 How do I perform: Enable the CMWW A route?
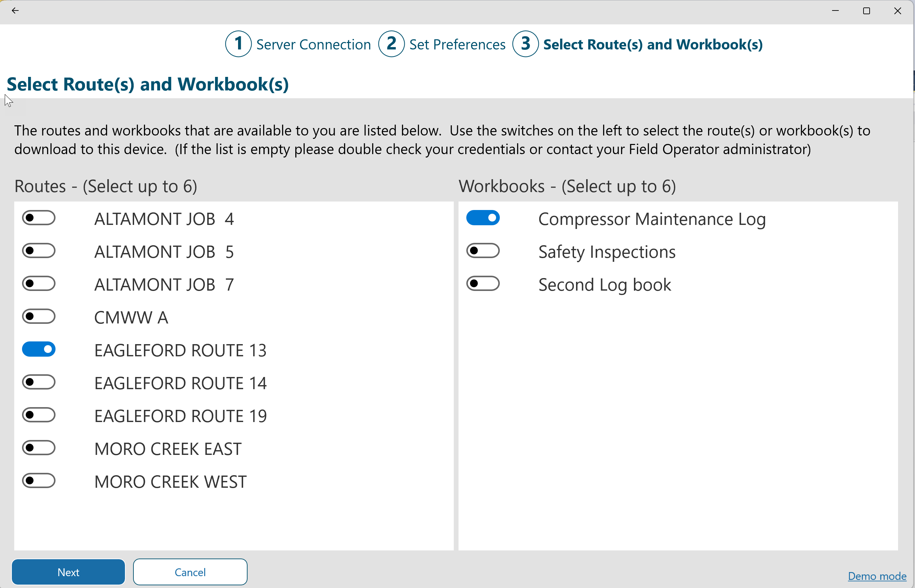click(39, 317)
